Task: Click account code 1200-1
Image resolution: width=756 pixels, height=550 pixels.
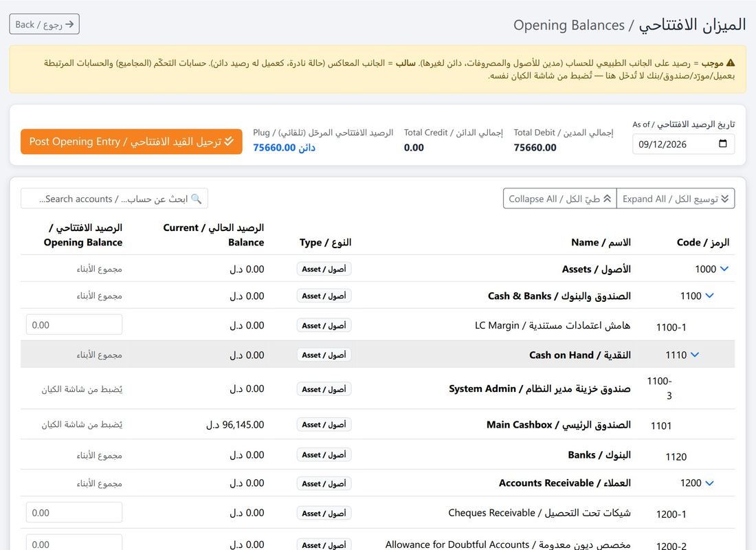Action: (x=671, y=514)
